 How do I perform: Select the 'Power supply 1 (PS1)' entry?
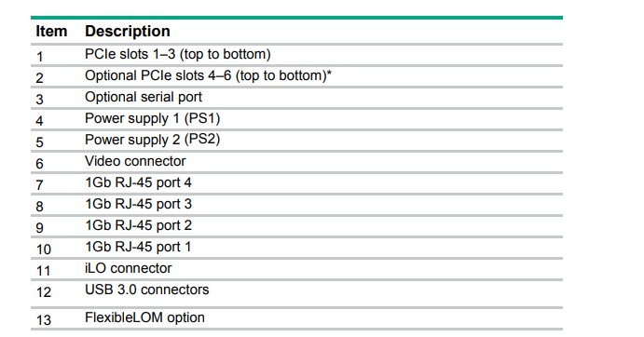click(152, 118)
